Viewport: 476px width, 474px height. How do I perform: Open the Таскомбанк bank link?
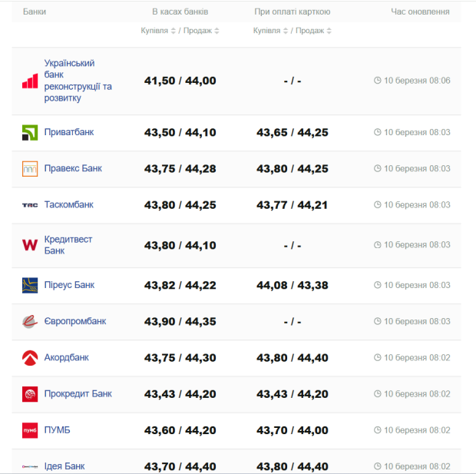pos(69,205)
